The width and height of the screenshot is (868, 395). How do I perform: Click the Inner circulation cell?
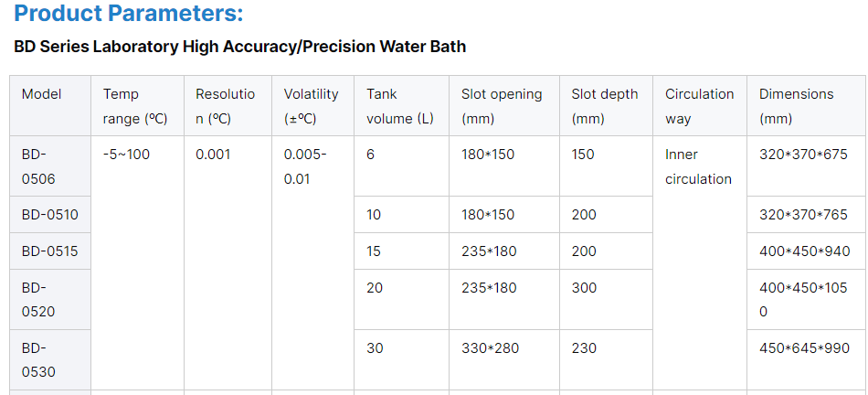698,166
